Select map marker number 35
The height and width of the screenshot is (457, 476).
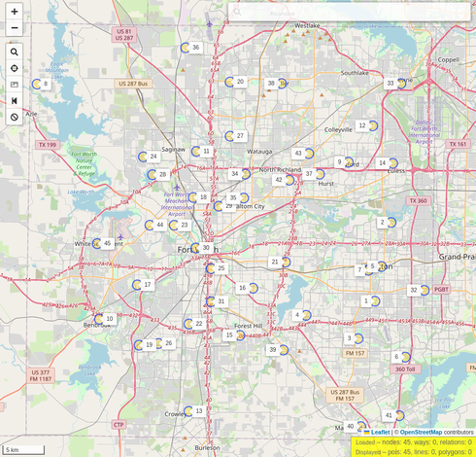pyautogui.click(x=244, y=197)
